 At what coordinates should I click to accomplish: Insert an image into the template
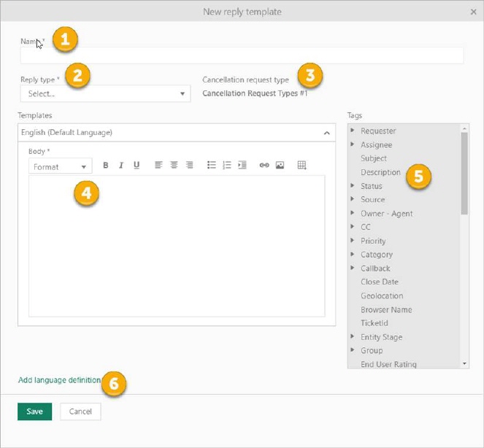tap(280, 166)
